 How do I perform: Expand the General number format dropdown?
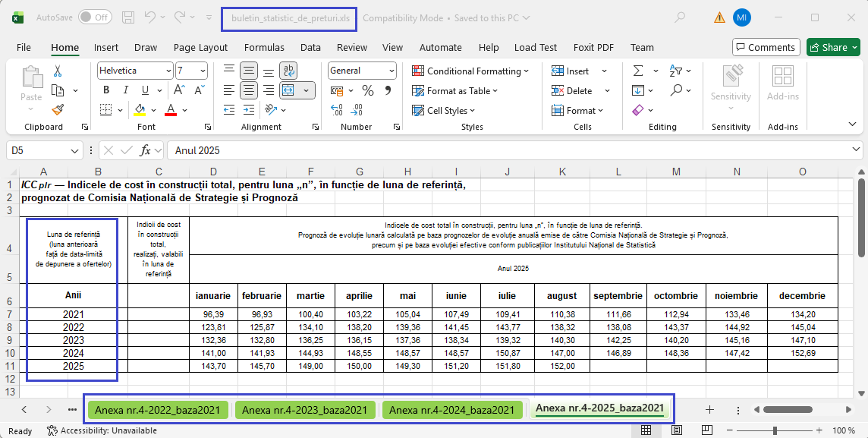coord(392,71)
